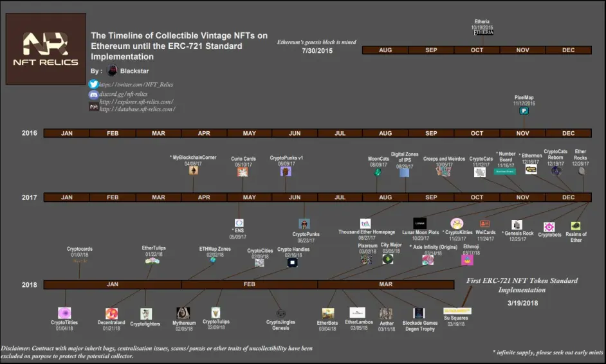Click the Axie Infinity (Origins) icon

[428, 260]
